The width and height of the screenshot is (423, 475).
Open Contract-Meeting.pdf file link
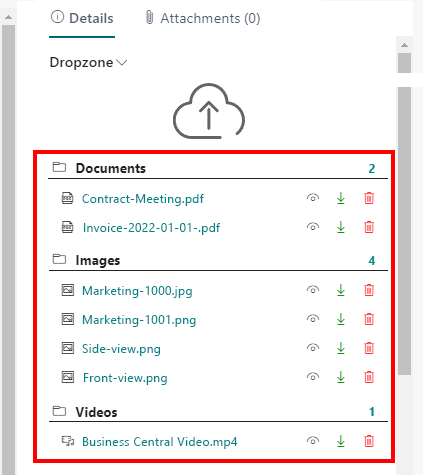[x=143, y=199]
